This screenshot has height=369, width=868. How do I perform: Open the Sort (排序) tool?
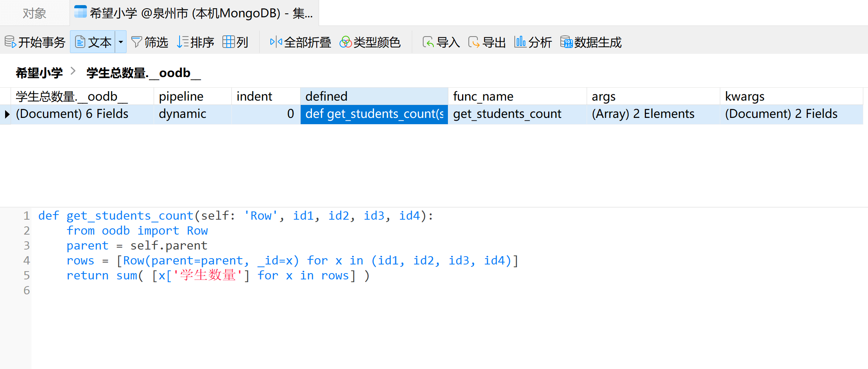pyautogui.click(x=195, y=42)
